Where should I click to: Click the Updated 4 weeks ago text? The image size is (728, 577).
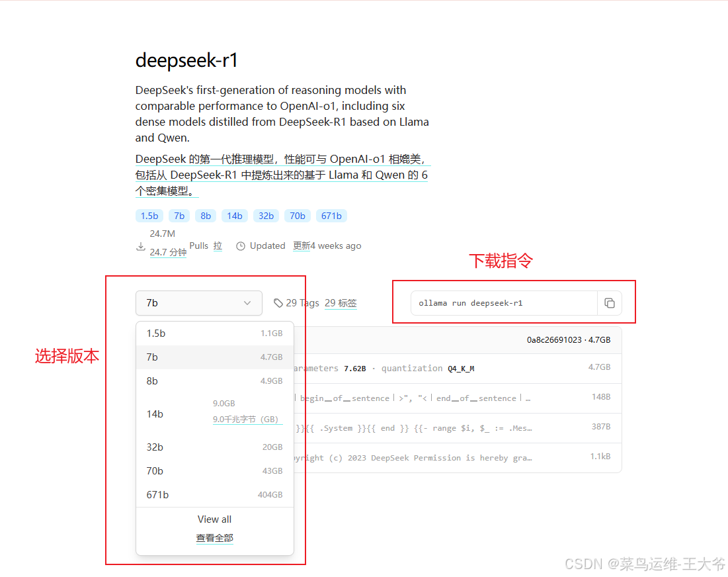(x=305, y=245)
